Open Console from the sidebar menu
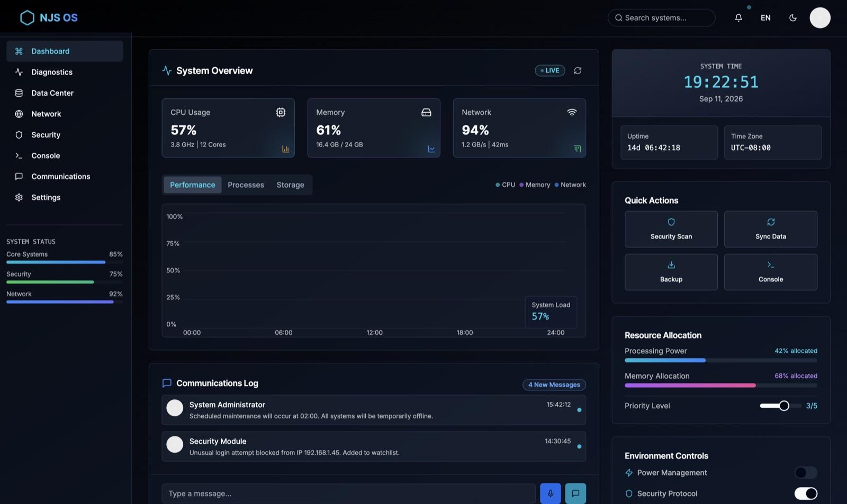The height and width of the screenshot is (504, 847). pyautogui.click(x=65, y=155)
